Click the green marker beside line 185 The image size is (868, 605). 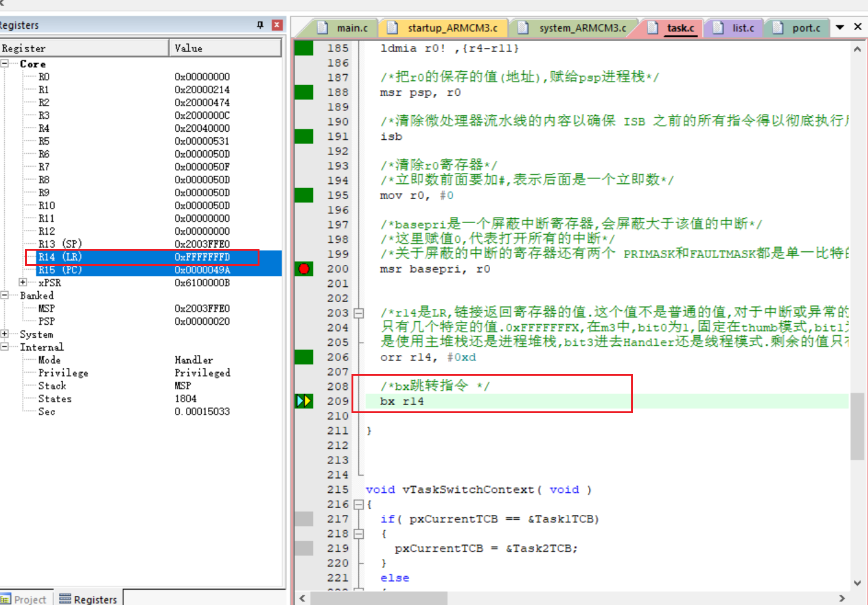point(304,48)
